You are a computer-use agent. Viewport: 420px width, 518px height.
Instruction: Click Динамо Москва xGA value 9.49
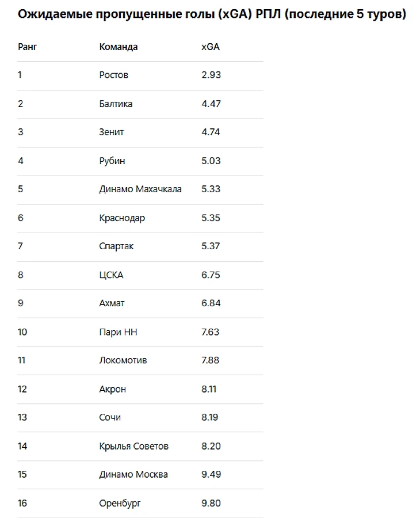pyautogui.click(x=211, y=474)
